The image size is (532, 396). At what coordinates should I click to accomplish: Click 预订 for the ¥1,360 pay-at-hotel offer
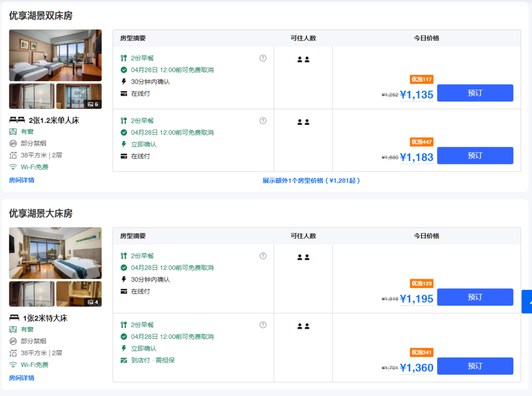[x=475, y=366]
